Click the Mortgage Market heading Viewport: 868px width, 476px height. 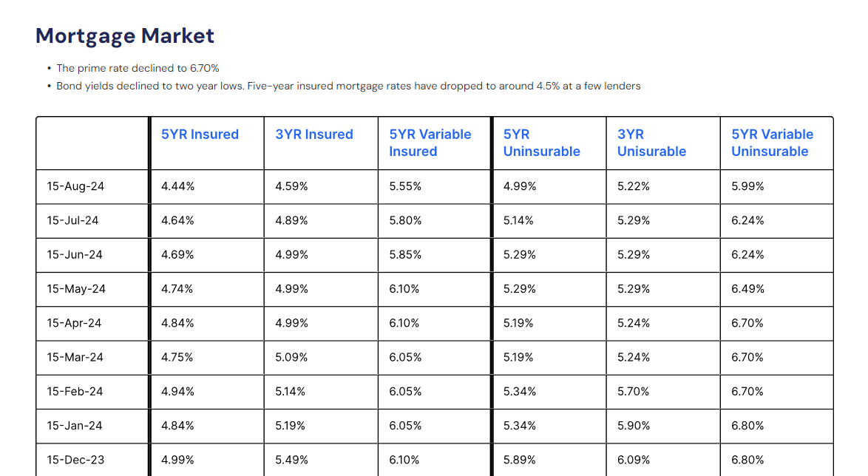125,35
